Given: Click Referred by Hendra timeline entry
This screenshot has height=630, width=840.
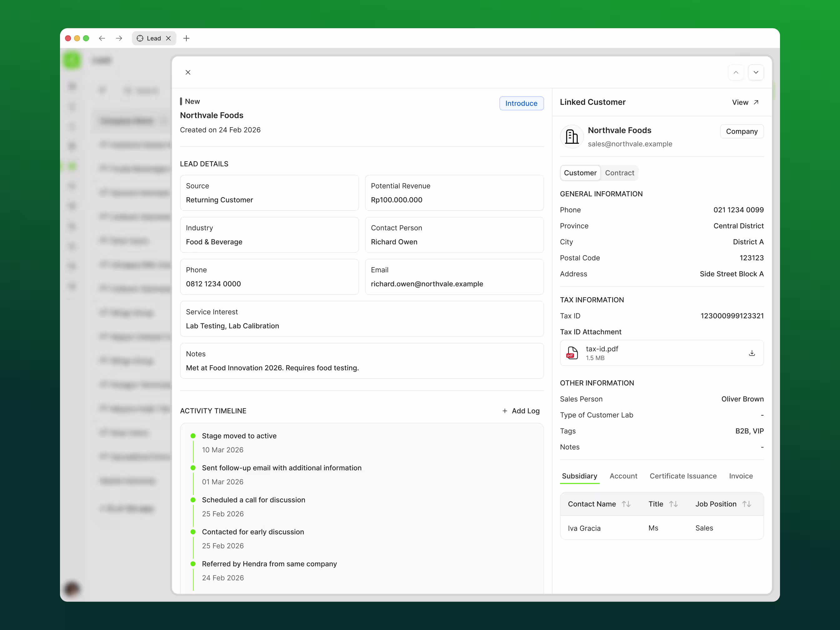Looking at the screenshot, I should [x=269, y=564].
